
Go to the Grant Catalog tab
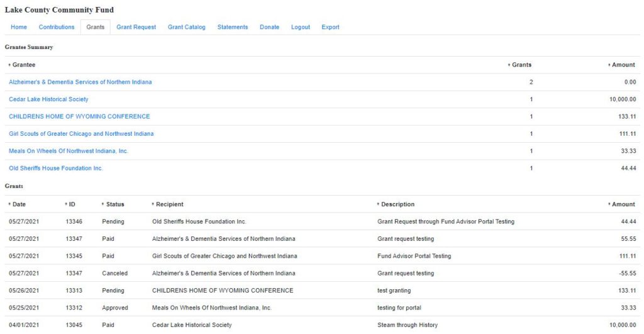pos(186,27)
